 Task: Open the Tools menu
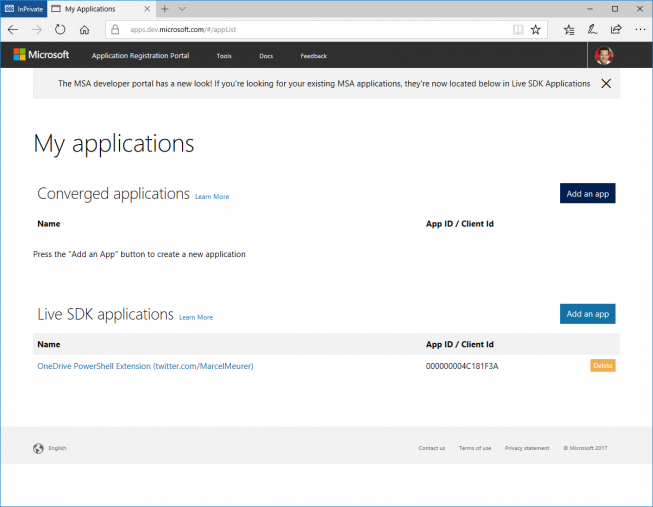[224, 56]
